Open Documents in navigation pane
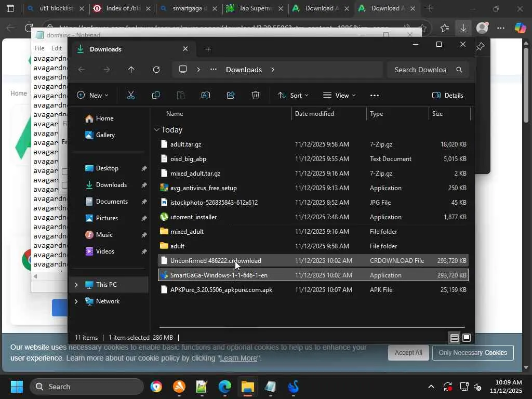This screenshot has width=532, height=399. coord(106,202)
